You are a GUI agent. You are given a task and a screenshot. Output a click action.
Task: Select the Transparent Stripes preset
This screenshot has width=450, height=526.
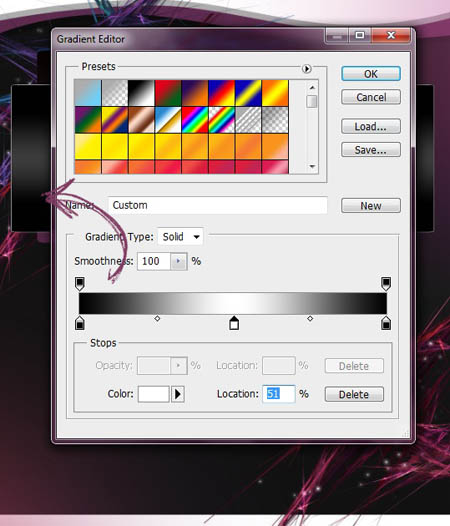[248, 120]
